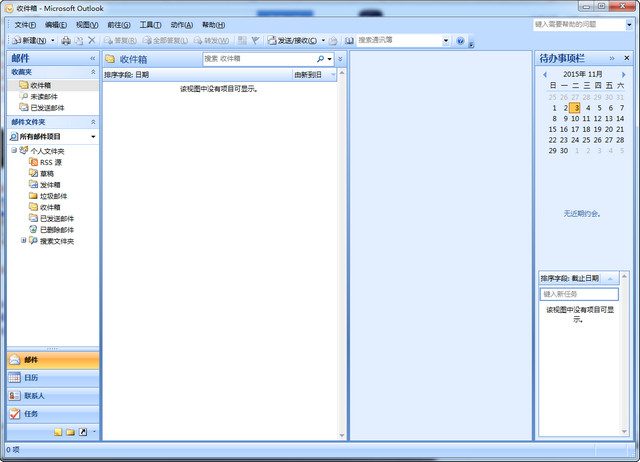Open dropdown arrow next to 新建(N)
Screen dimensions: 640x462
[53, 40]
